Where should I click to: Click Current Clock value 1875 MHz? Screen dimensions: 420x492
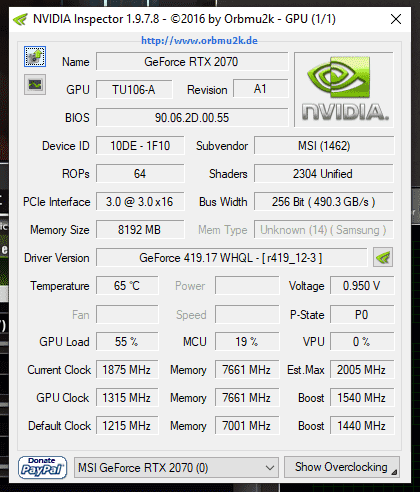(x=127, y=370)
